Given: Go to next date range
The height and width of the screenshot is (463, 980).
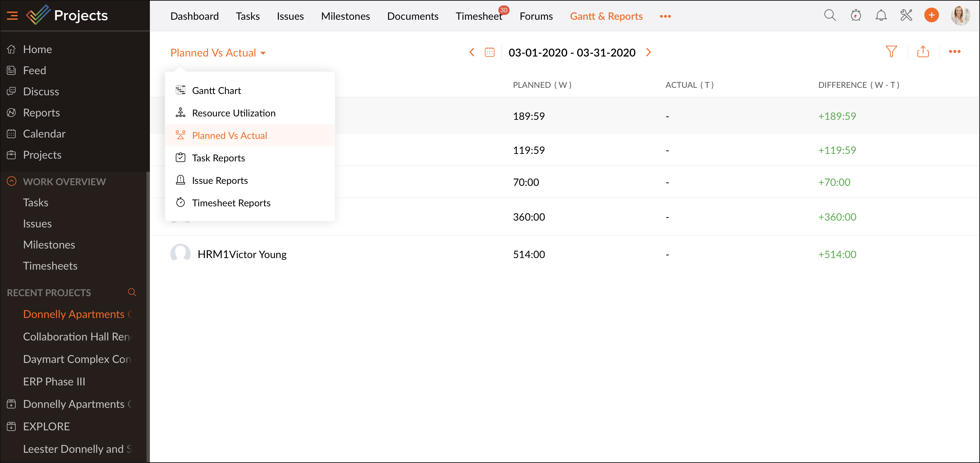Looking at the screenshot, I should (x=649, y=52).
